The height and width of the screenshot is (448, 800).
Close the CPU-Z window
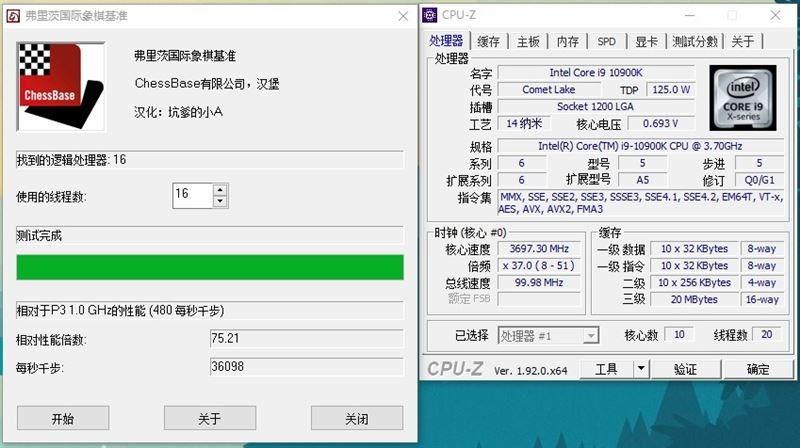click(x=776, y=15)
